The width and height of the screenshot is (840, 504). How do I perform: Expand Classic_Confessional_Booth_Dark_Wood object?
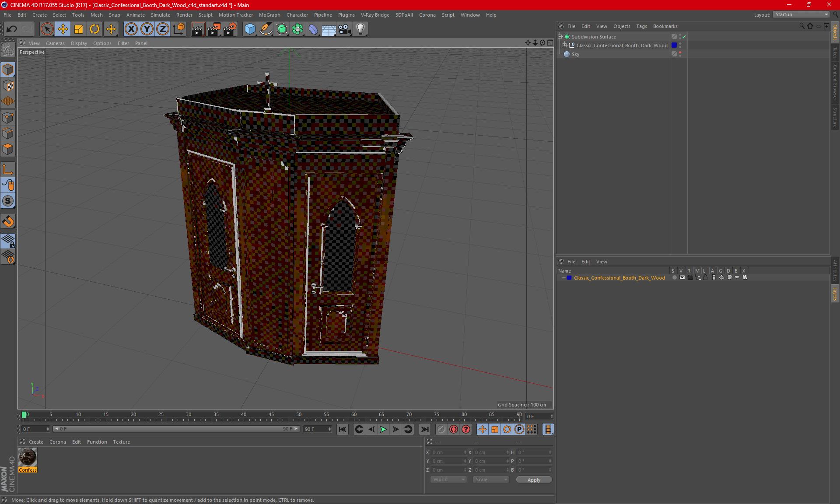click(x=565, y=45)
